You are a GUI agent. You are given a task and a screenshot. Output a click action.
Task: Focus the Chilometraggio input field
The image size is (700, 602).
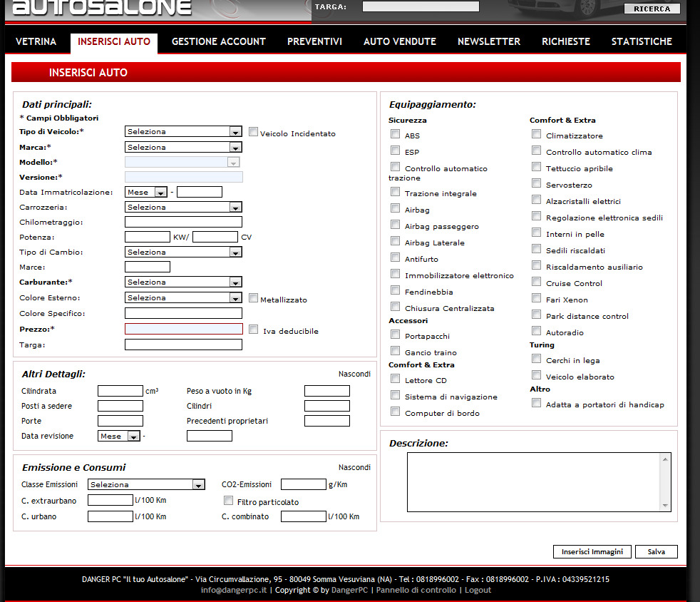point(183,222)
